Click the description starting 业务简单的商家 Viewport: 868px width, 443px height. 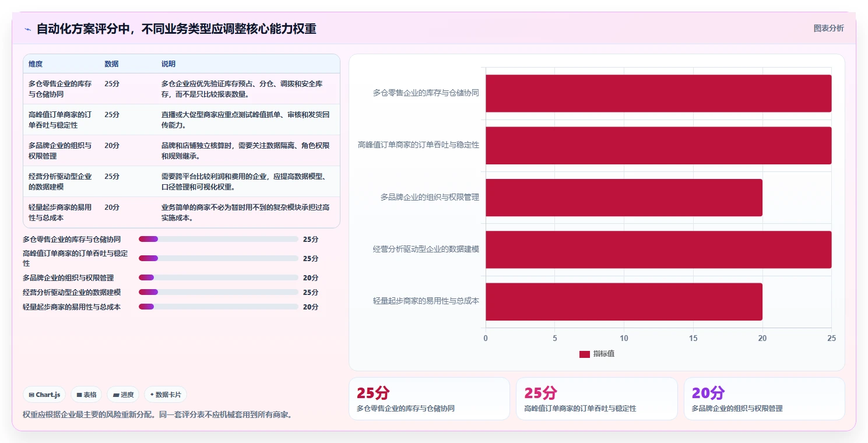246,212
